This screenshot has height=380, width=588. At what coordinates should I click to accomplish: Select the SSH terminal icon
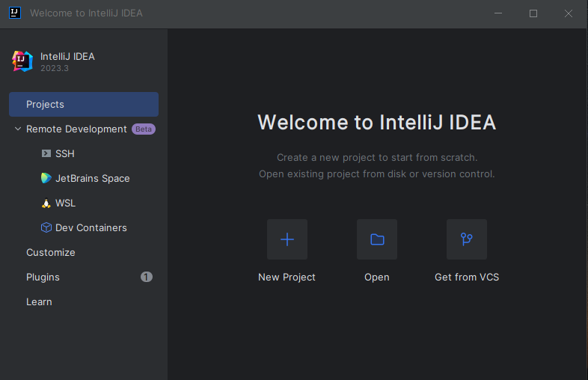46,153
